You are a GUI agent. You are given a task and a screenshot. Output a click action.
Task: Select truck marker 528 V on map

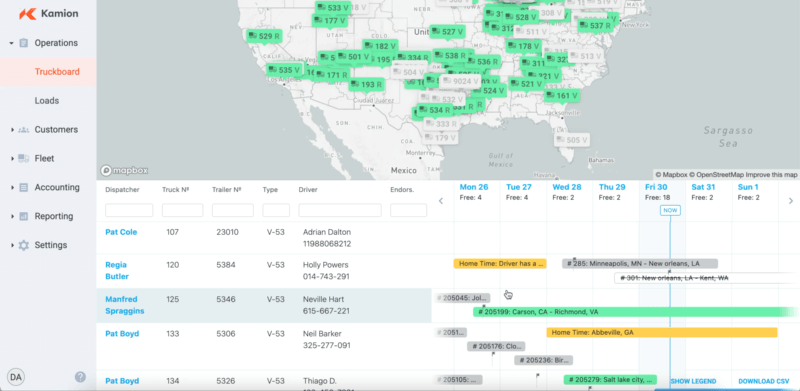(520, 17)
